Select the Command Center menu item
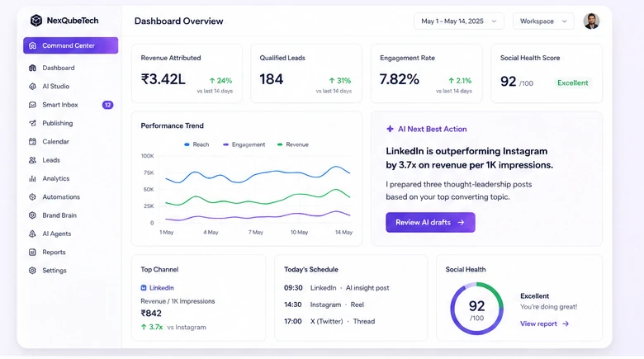 point(71,45)
